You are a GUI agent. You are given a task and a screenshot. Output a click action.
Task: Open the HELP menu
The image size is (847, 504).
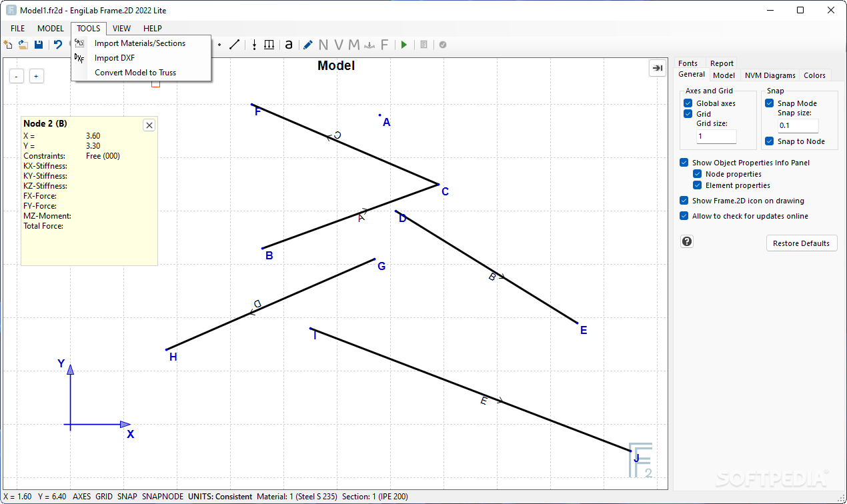[153, 29]
